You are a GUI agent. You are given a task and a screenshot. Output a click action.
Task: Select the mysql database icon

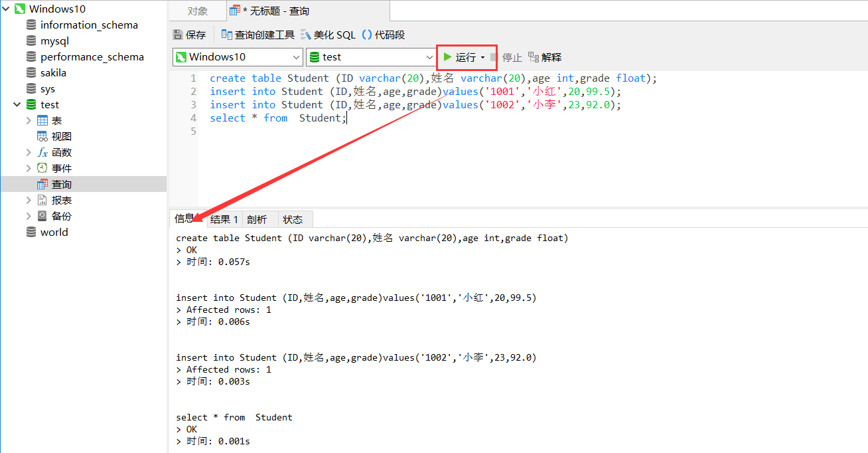coord(31,41)
